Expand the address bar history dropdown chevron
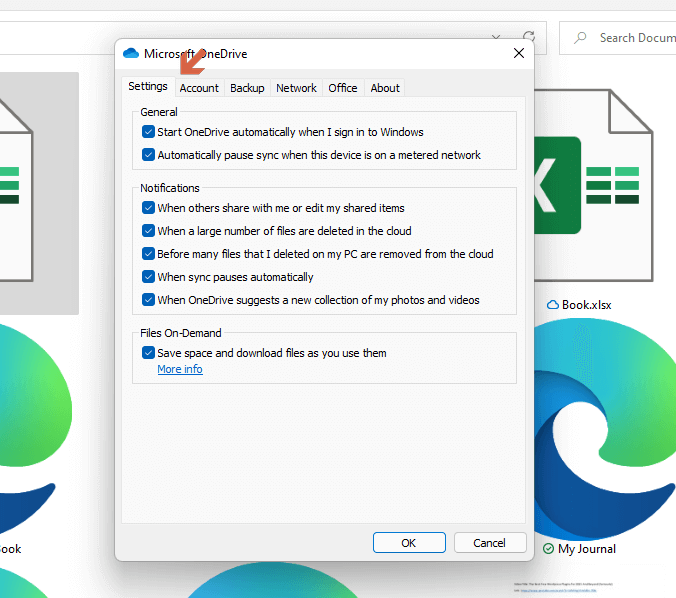 tap(496, 37)
